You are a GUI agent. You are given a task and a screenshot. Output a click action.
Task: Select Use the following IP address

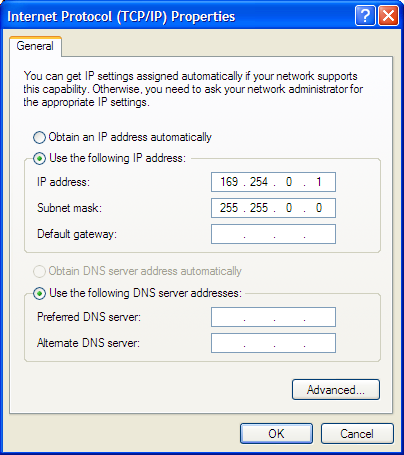(39, 158)
